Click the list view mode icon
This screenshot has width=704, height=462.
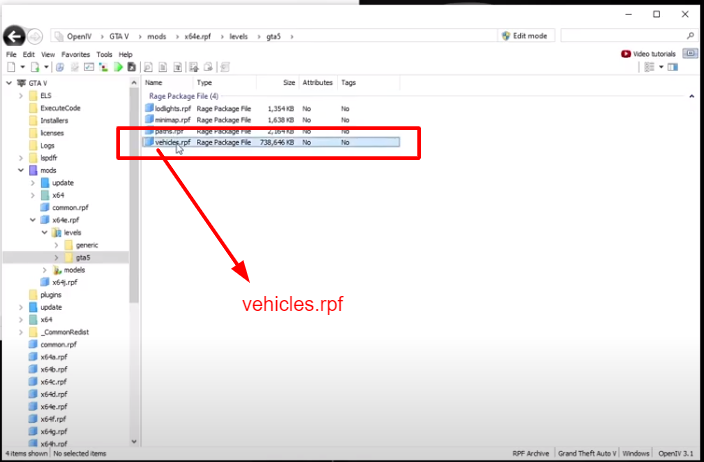[649, 67]
